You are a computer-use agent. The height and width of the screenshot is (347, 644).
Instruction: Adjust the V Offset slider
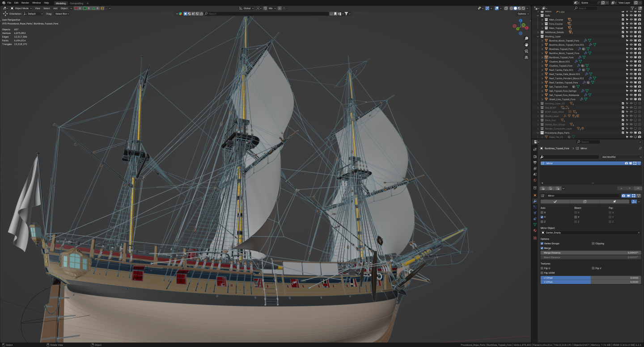pyautogui.click(x=591, y=282)
